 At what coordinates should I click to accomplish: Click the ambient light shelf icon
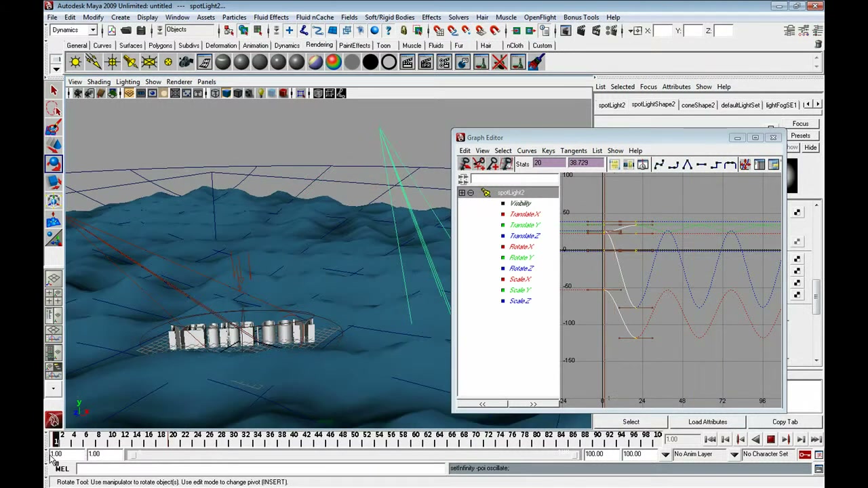[x=75, y=62]
